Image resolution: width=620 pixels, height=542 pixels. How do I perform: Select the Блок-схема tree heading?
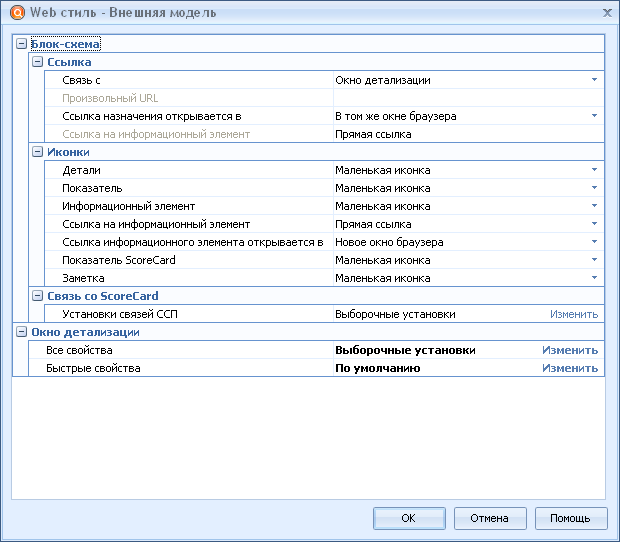(65, 44)
